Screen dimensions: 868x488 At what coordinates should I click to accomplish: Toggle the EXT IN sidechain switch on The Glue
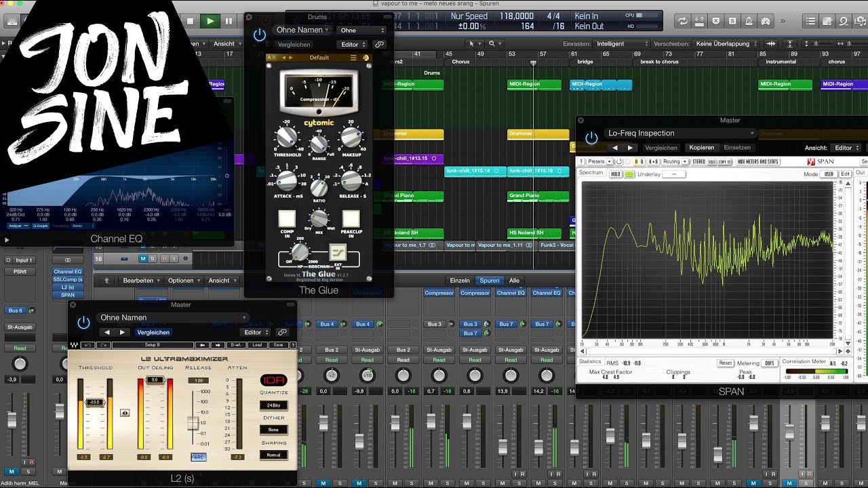click(x=338, y=252)
